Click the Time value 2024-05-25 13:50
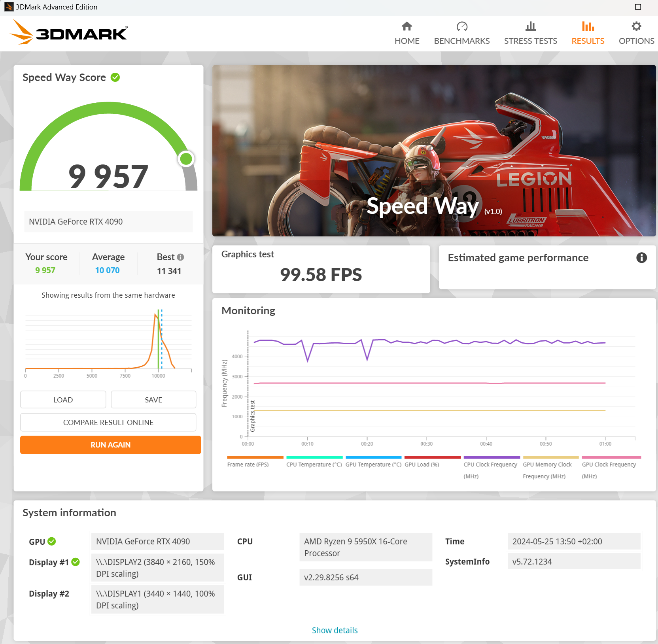The image size is (658, 644). tap(574, 541)
